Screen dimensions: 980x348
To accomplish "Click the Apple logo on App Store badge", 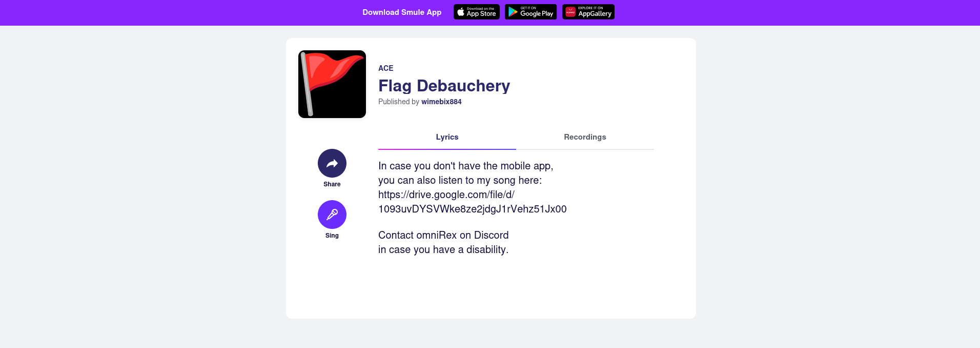I will 461,12.
